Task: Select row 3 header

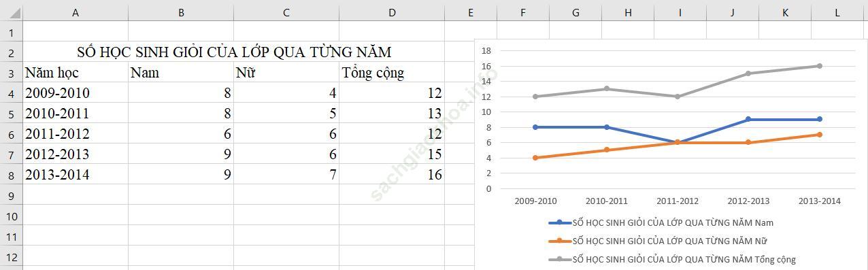Action: [11, 72]
